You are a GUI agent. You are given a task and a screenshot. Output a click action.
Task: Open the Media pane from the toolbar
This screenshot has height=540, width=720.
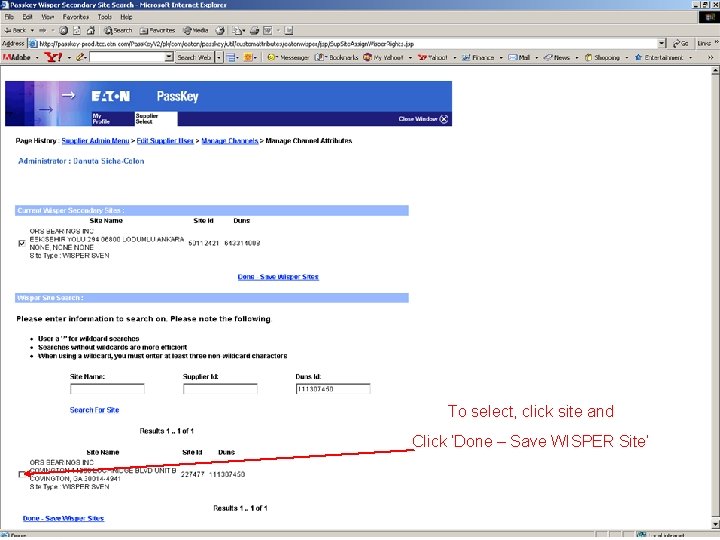coord(196,30)
